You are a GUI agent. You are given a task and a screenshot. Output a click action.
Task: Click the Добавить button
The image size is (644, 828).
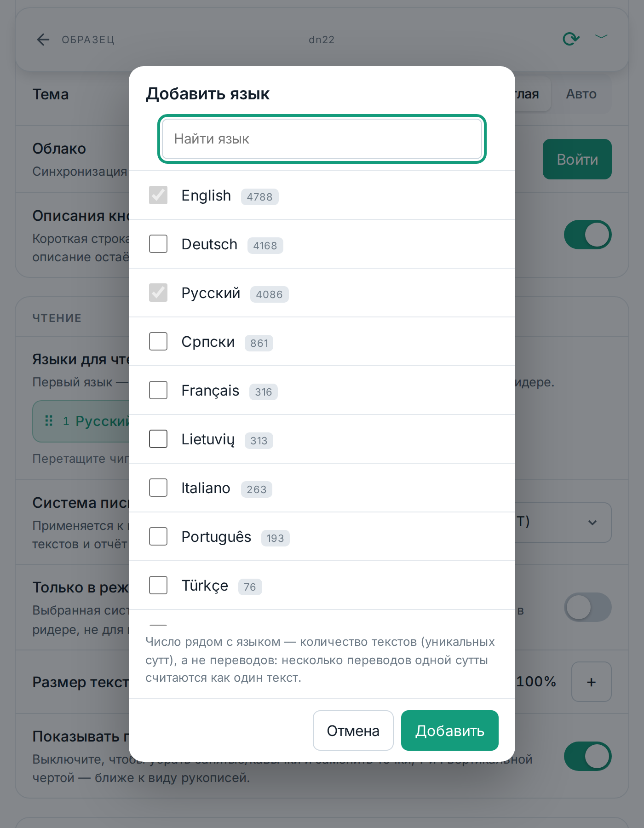click(449, 730)
